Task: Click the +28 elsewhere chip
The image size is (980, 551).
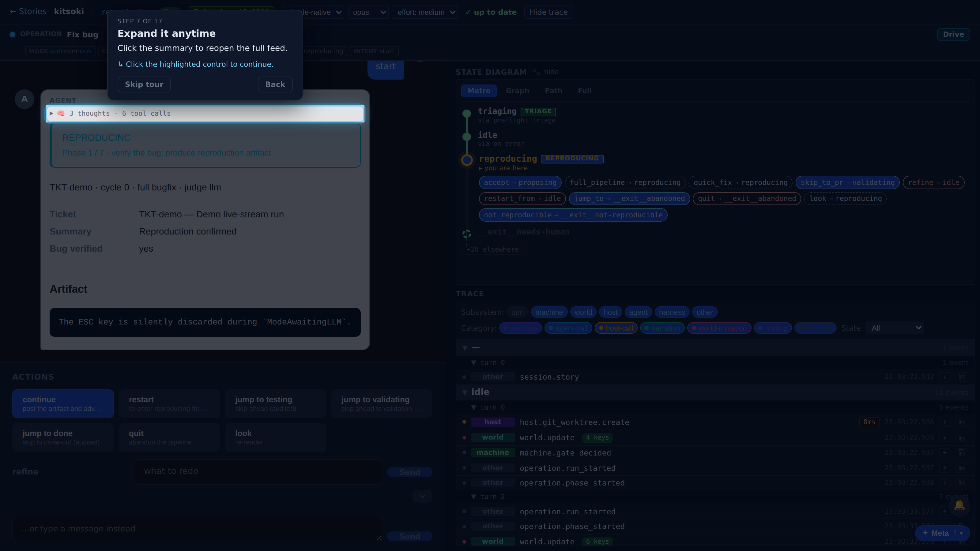Action: tap(492, 249)
